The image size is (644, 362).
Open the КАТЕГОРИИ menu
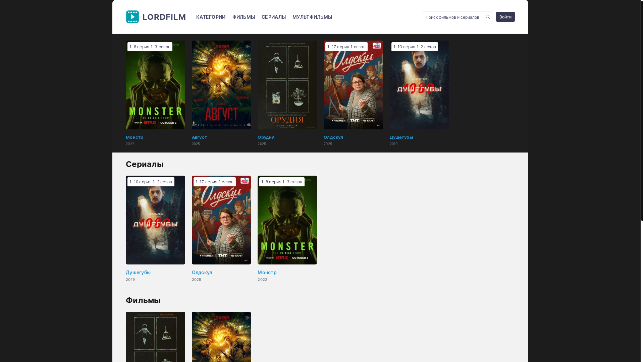pyautogui.click(x=211, y=17)
